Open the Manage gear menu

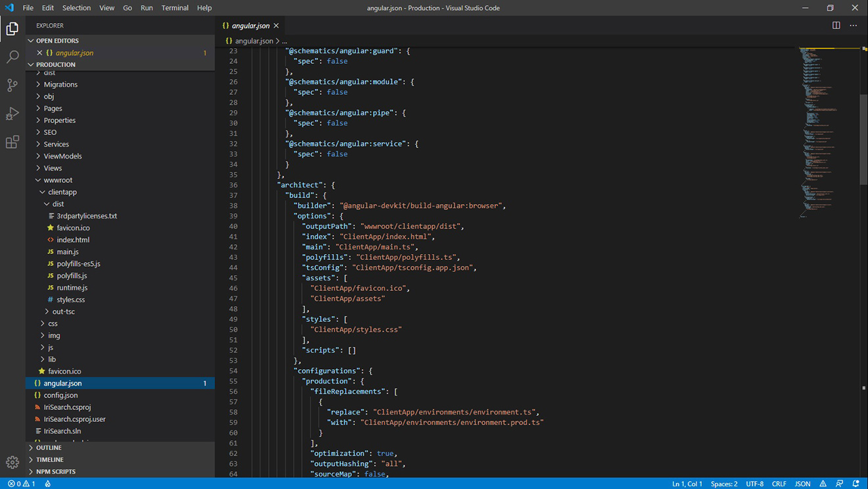click(x=12, y=462)
